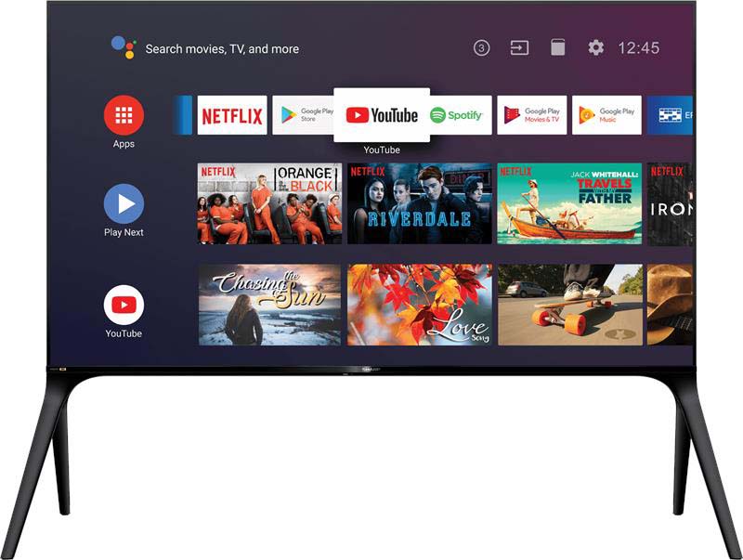This screenshot has height=560, width=743.
Task: Play Orange Is the New Black
Action: tap(269, 203)
